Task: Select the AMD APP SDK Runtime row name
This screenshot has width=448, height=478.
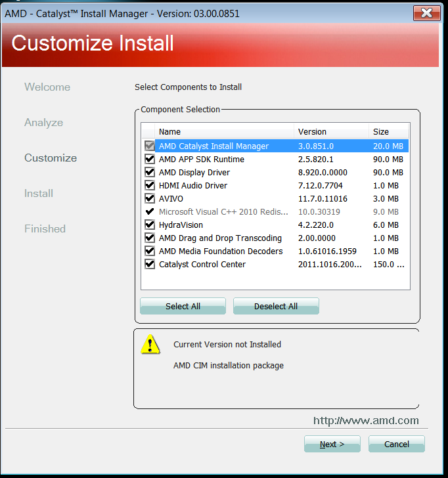Action: pos(202,159)
